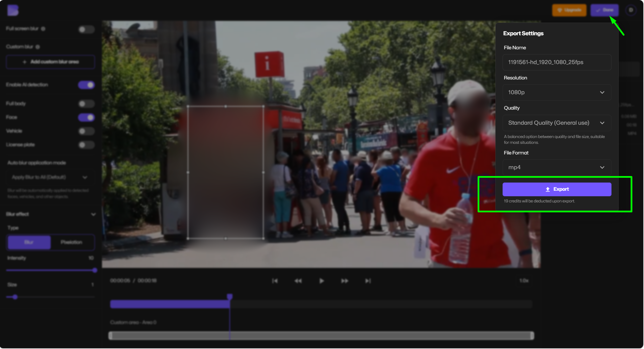Turn off the Face detection toggle
The image size is (644, 349).
(x=86, y=117)
